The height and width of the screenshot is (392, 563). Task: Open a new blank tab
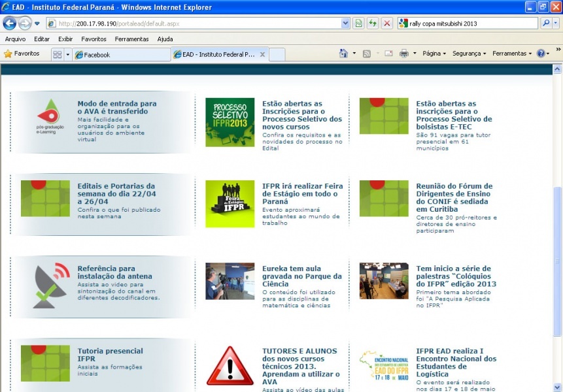(x=277, y=54)
